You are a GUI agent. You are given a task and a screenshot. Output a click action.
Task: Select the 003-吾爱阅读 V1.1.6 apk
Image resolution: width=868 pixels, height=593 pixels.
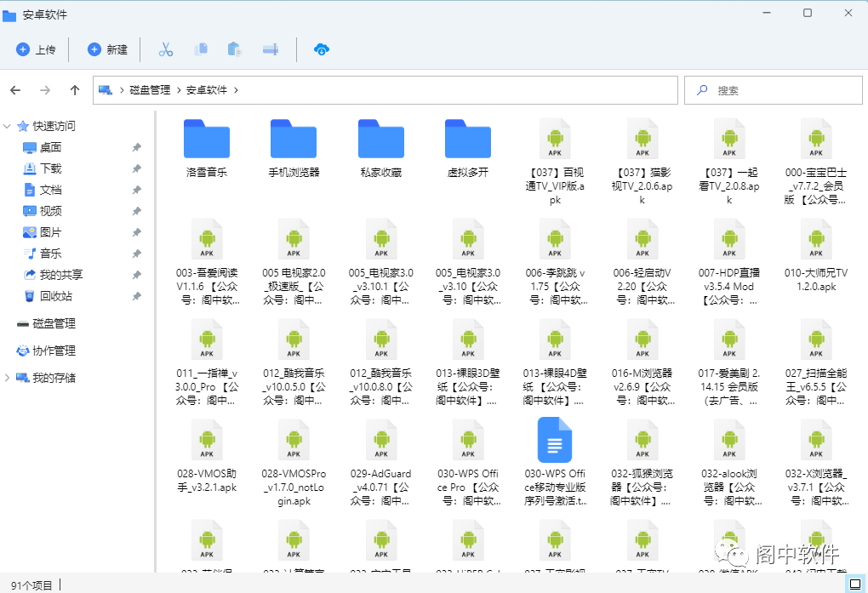207,262
